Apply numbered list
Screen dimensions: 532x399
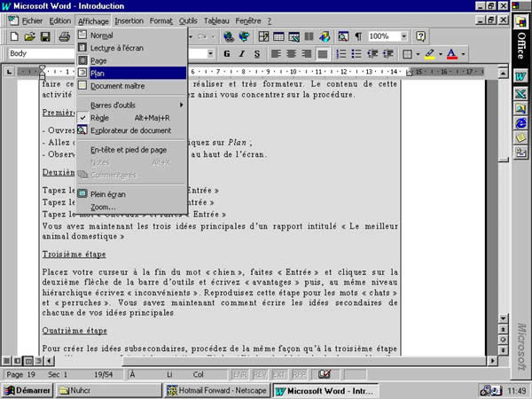click(x=340, y=53)
